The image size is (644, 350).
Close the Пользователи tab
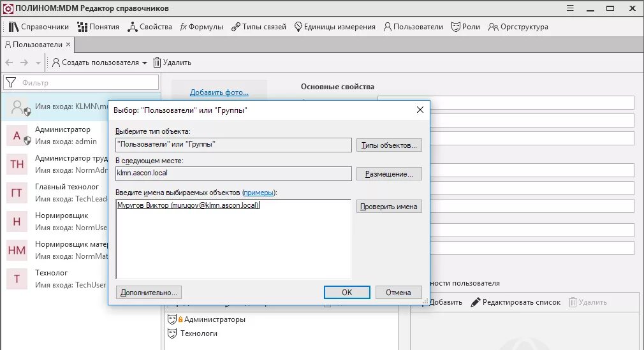(x=68, y=45)
